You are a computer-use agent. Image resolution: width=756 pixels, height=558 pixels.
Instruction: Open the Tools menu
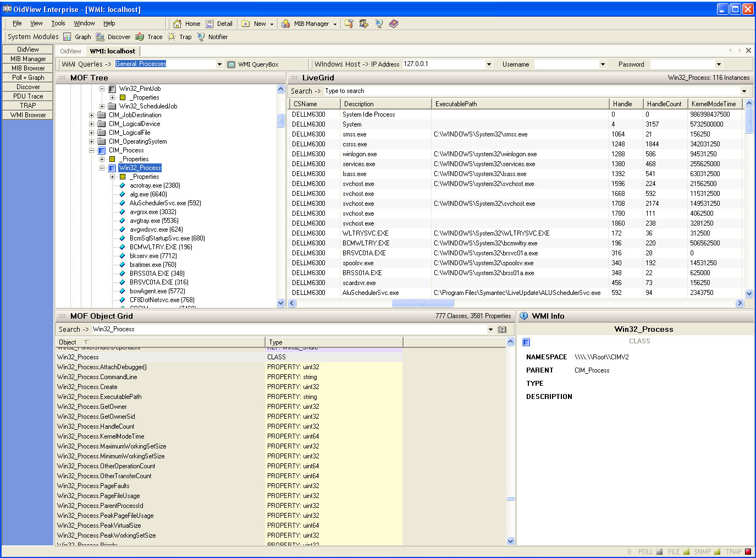[58, 23]
